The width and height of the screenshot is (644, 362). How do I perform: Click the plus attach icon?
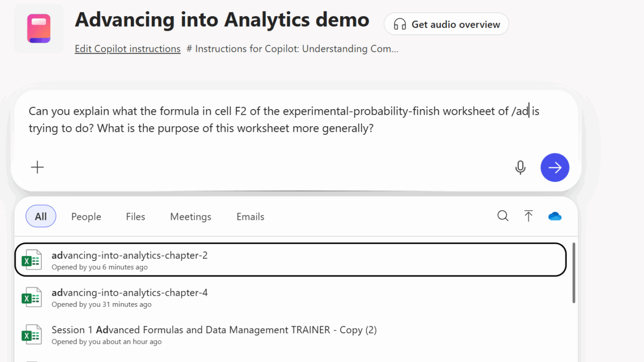(x=37, y=167)
